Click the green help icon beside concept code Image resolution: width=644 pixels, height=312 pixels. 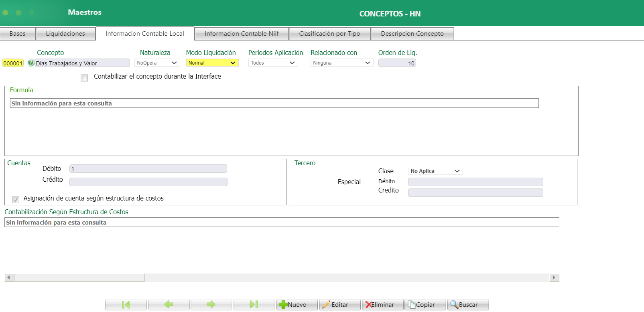tap(31, 63)
